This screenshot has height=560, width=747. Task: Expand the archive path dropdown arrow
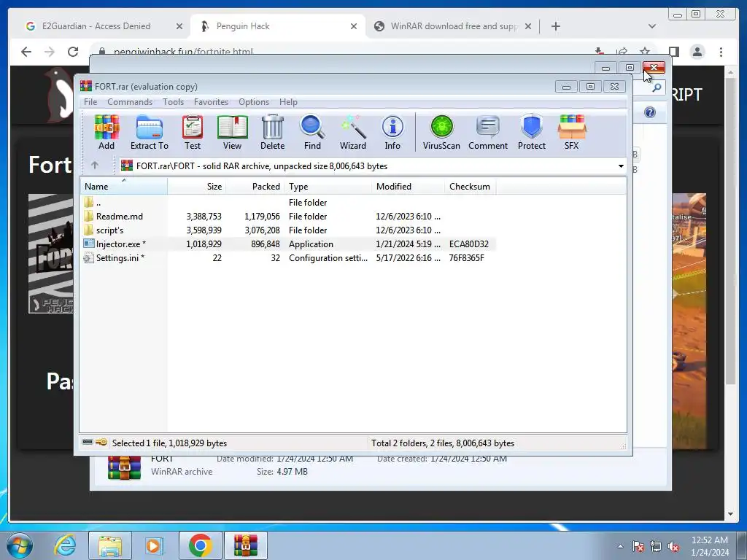click(621, 166)
